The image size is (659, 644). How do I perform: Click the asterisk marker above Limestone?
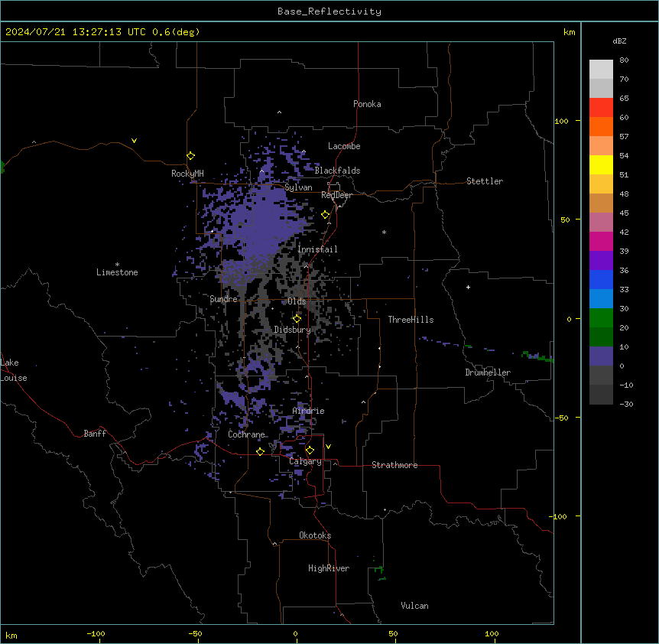click(117, 265)
